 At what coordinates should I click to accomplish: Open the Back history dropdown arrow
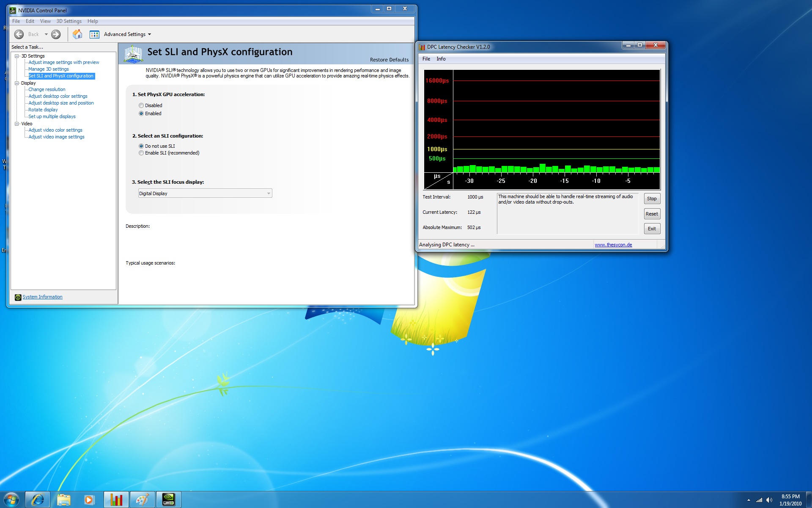(46, 34)
